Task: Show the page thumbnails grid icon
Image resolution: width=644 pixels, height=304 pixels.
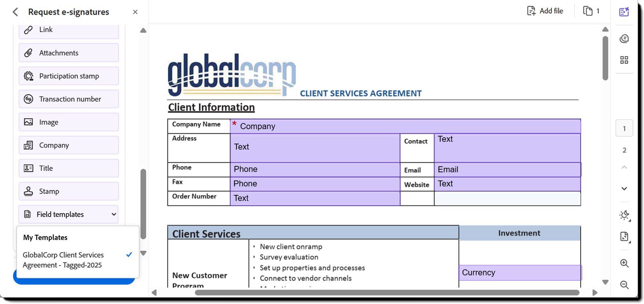Action: (624, 60)
